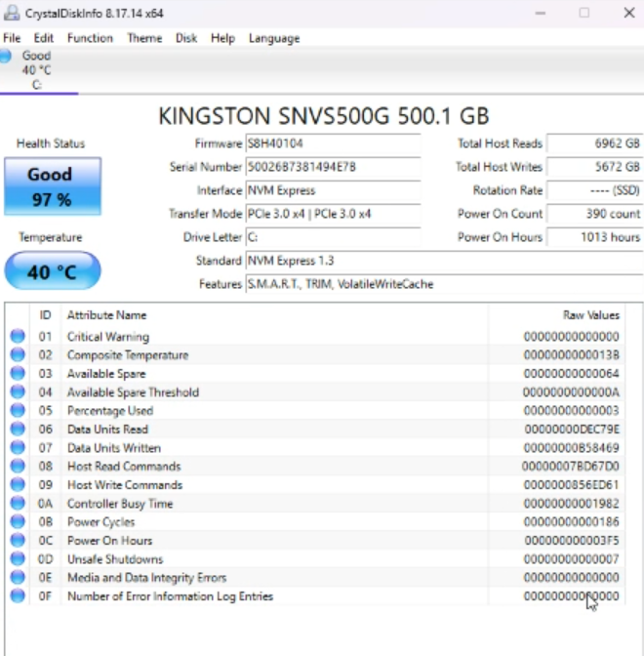The width and height of the screenshot is (644, 656).
Task: Click the status dot for Percentage Used
Action: [x=18, y=410]
